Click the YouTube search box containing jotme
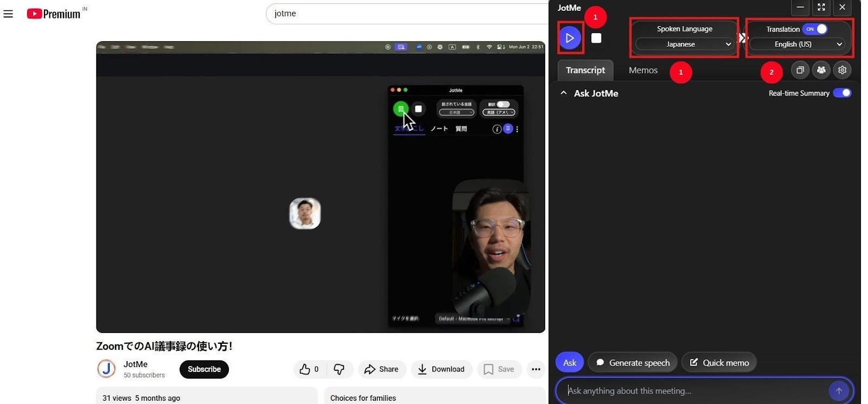The width and height of the screenshot is (868, 404). 407,14
